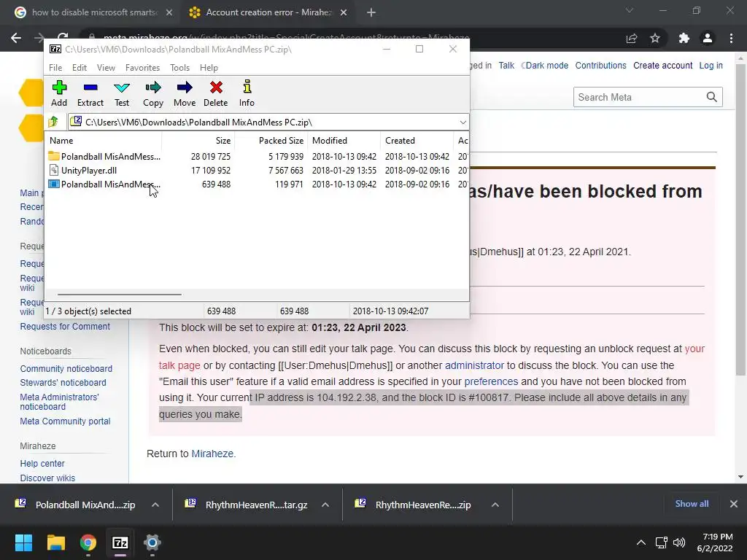Click the Chrome back arrow

[16, 38]
